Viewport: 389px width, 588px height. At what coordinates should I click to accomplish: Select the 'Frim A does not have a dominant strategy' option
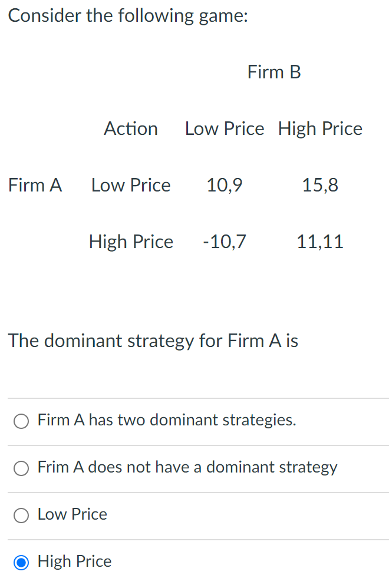coord(21,468)
